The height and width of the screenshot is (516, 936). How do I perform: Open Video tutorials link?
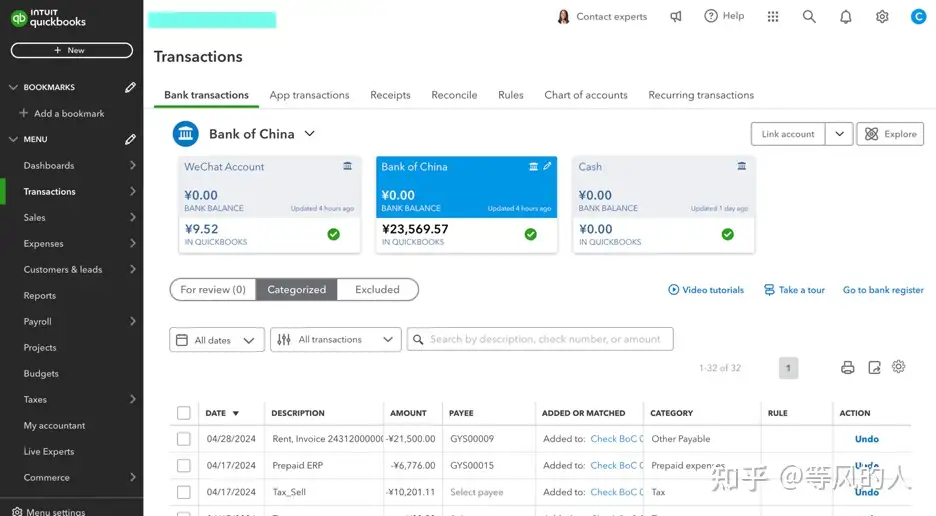pyautogui.click(x=706, y=290)
